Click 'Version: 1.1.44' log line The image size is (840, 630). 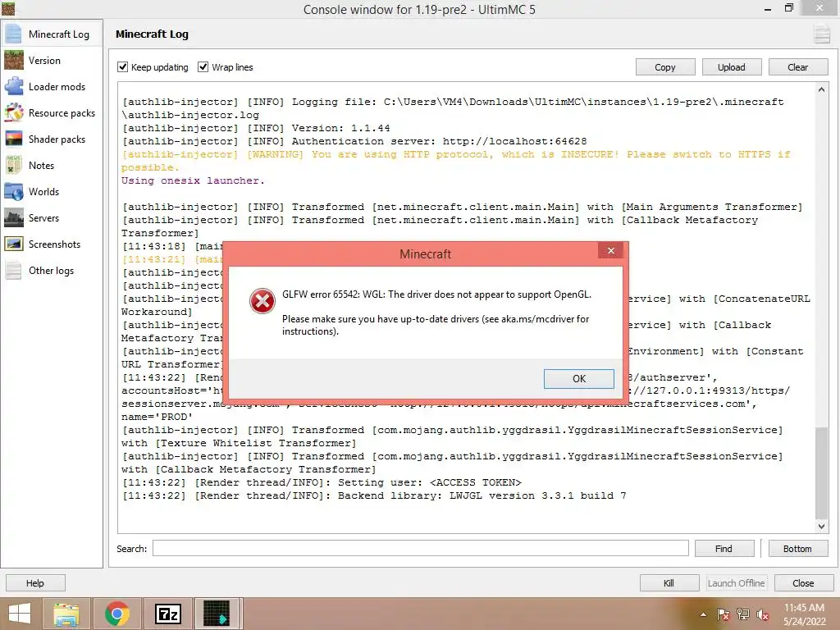[x=256, y=128]
